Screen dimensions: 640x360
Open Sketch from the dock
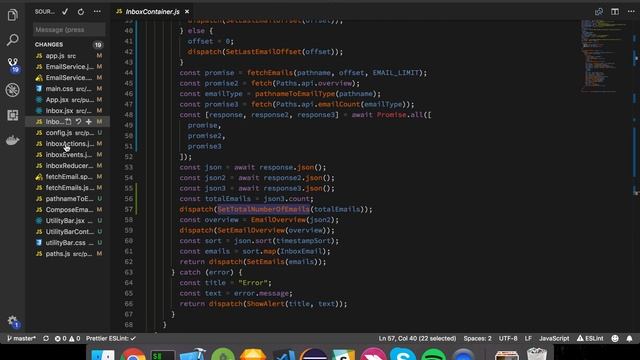coord(253,354)
